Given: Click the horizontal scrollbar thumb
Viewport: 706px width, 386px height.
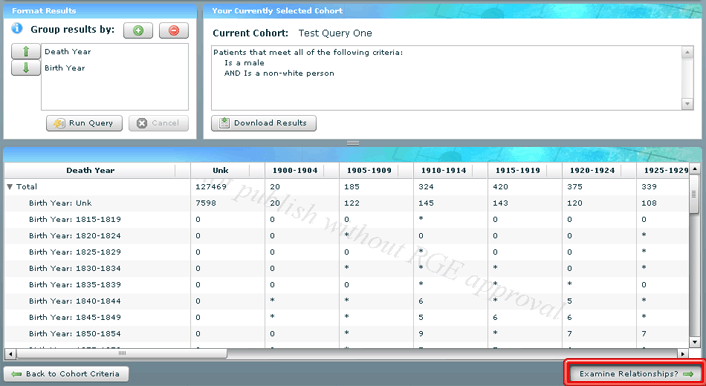Looking at the screenshot, I should point(122,354).
